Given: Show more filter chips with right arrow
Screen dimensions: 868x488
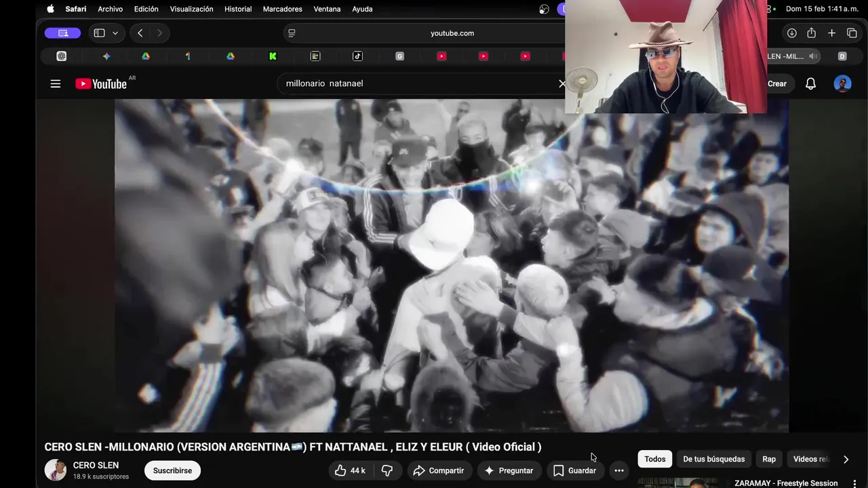Looking at the screenshot, I should [x=846, y=459].
